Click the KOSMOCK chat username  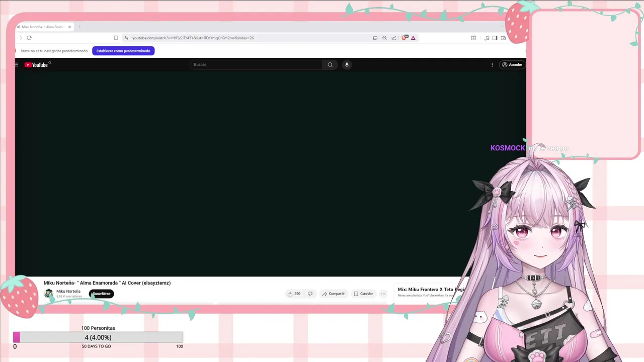click(x=508, y=148)
